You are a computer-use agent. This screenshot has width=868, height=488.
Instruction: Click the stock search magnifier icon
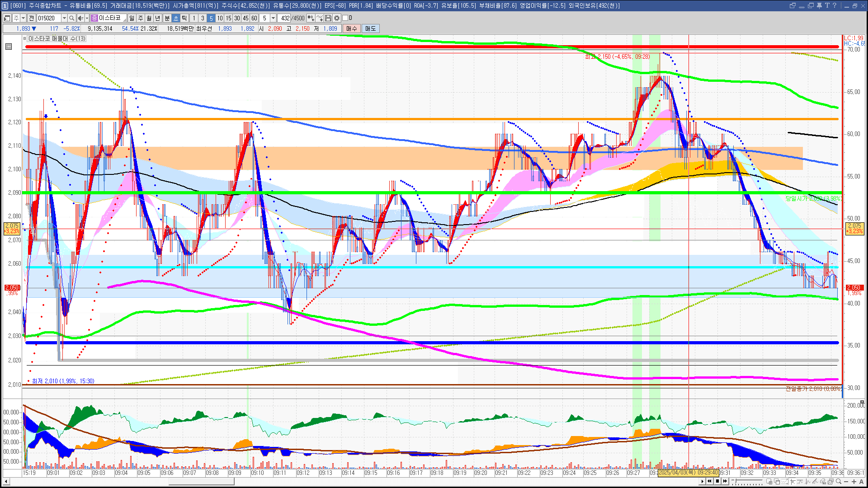(x=71, y=18)
